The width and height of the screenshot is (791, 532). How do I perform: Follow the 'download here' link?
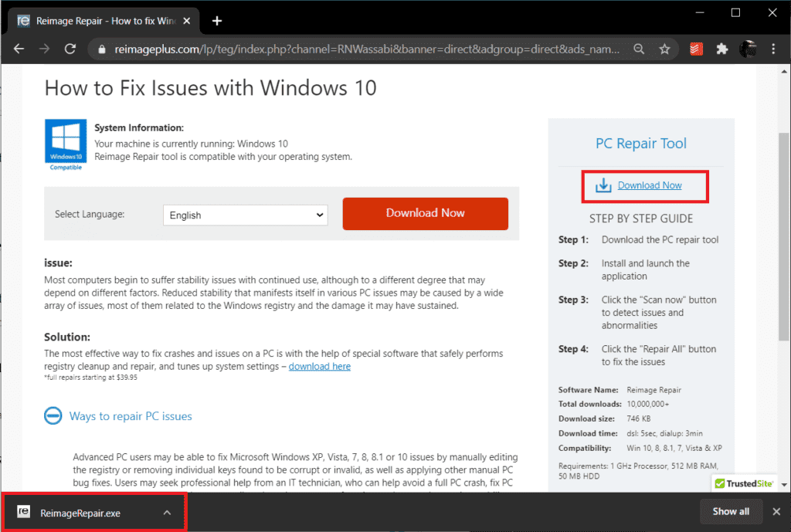319,367
